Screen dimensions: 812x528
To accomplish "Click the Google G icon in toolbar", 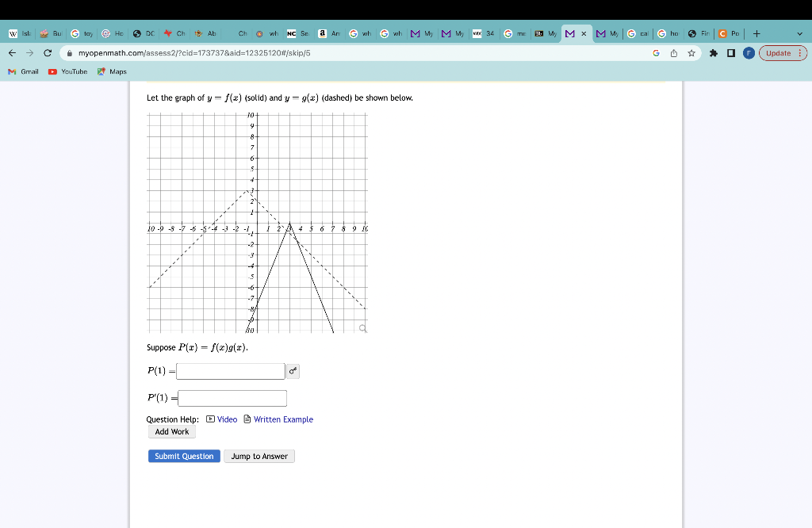I will point(656,52).
